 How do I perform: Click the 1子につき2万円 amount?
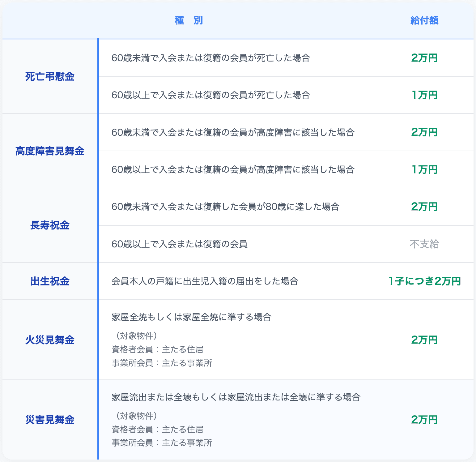click(x=424, y=281)
